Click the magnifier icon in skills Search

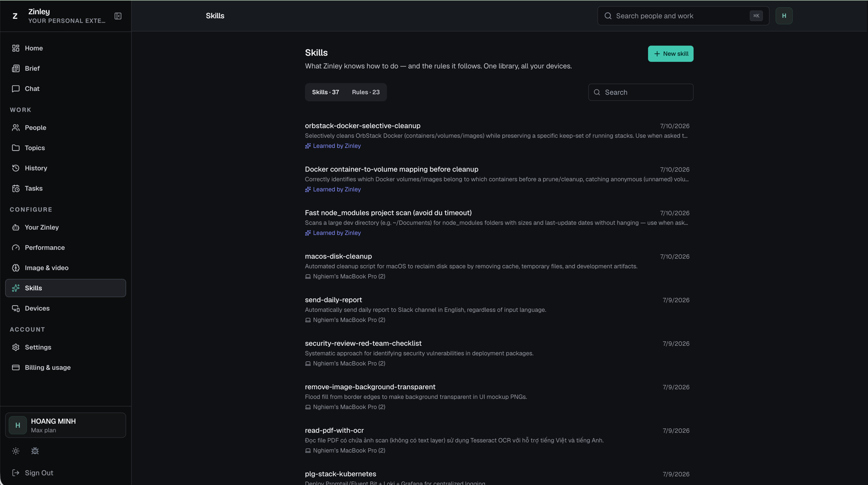point(597,92)
